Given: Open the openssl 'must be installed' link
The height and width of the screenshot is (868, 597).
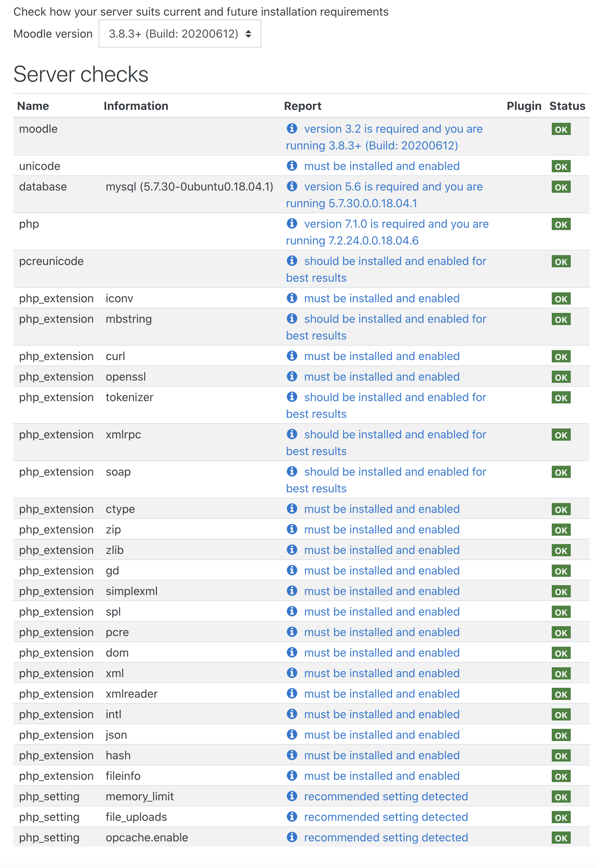Looking at the screenshot, I should [382, 377].
